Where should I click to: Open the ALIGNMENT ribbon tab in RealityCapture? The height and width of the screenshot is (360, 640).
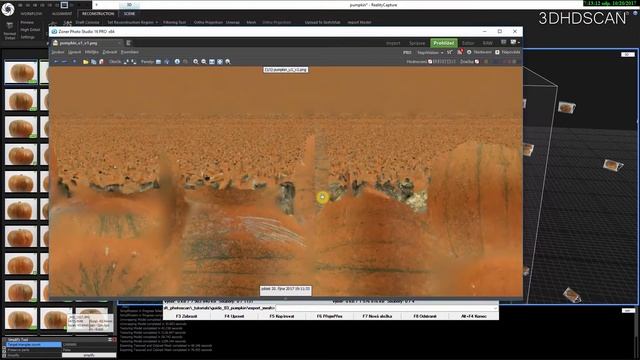point(62,13)
